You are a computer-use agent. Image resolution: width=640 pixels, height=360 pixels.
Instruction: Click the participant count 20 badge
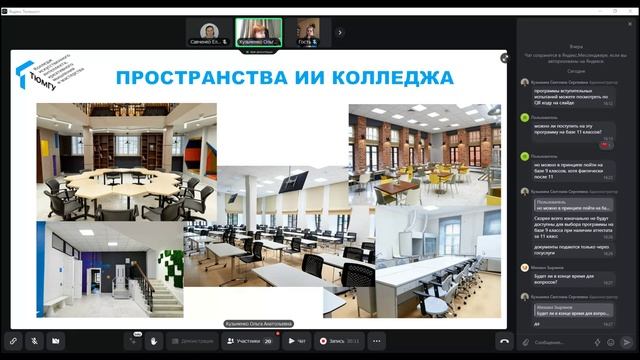268,341
